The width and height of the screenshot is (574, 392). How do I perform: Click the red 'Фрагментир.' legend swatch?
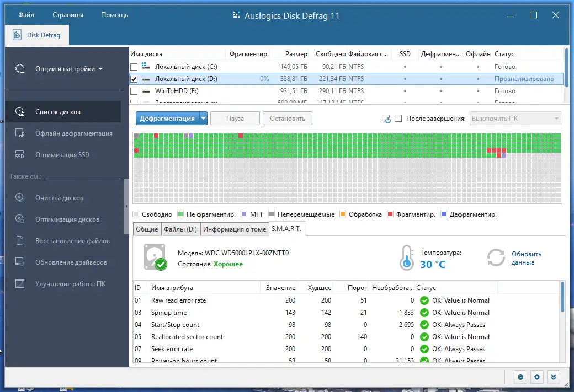390,214
